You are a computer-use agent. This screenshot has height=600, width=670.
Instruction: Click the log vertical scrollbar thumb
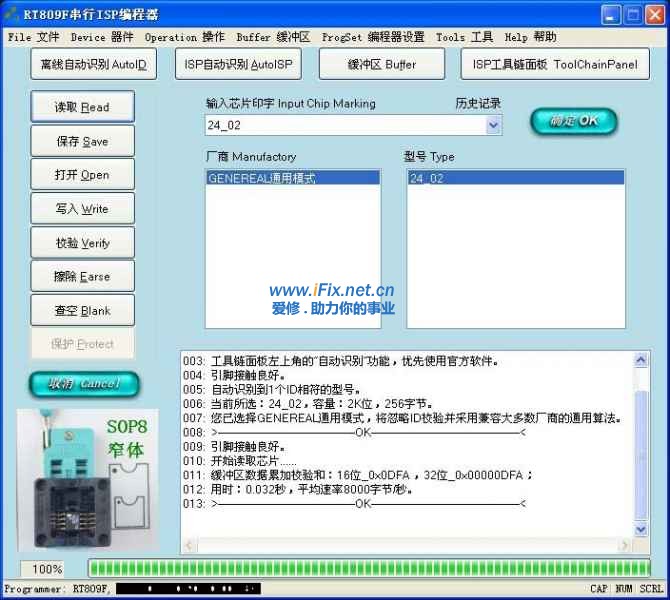tap(640, 455)
